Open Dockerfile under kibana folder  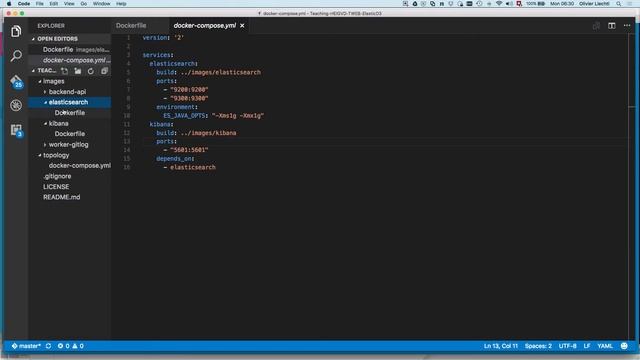(70, 134)
